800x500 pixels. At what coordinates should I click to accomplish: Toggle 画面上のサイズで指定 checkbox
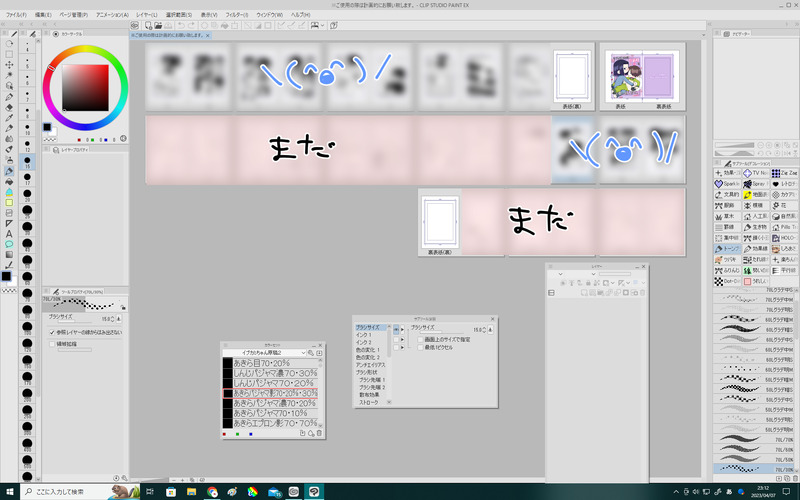420,339
